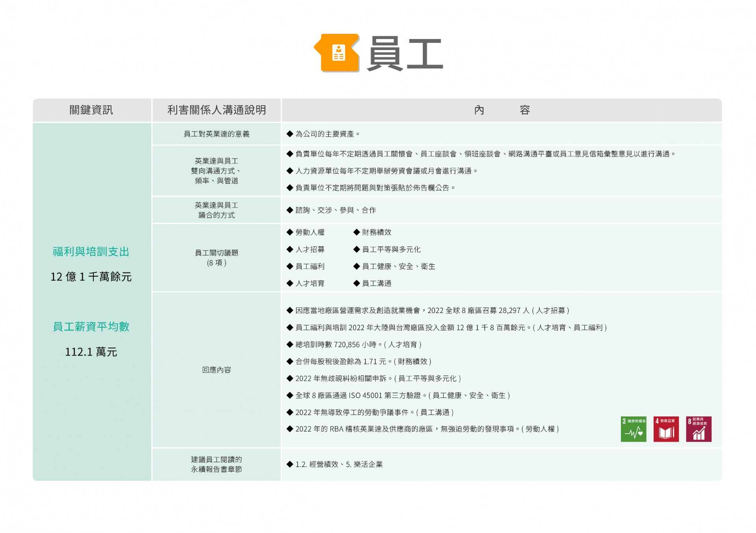Viewport: 756px width, 533px height.
Task: Click the SDG 8 就業與經濟成長 icon
Action: point(699,429)
